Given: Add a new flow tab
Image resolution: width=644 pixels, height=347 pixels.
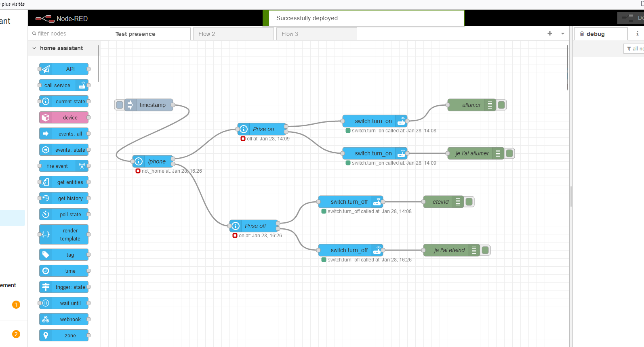Looking at the screenshot, I should pos(549,33).
